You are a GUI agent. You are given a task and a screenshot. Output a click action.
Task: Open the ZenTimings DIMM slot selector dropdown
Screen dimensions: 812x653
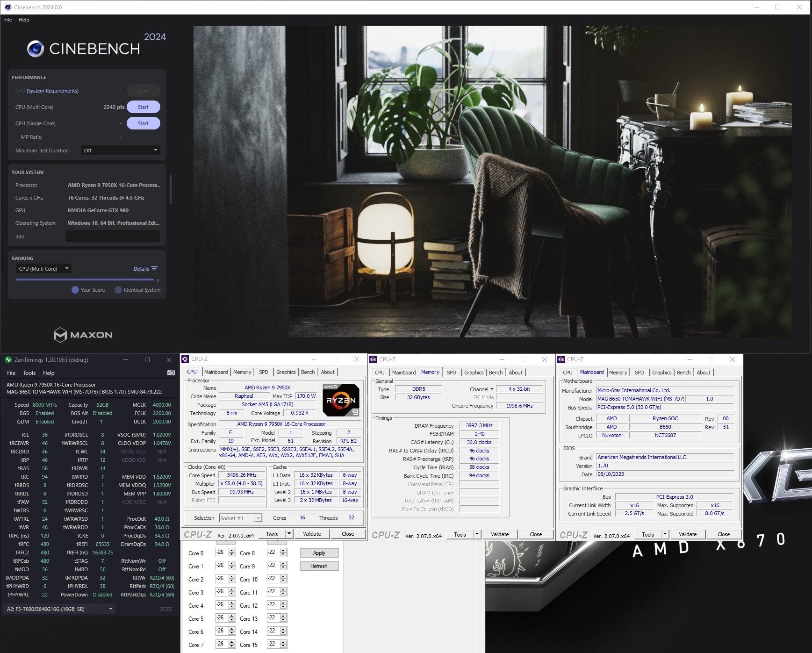[59, 609]
